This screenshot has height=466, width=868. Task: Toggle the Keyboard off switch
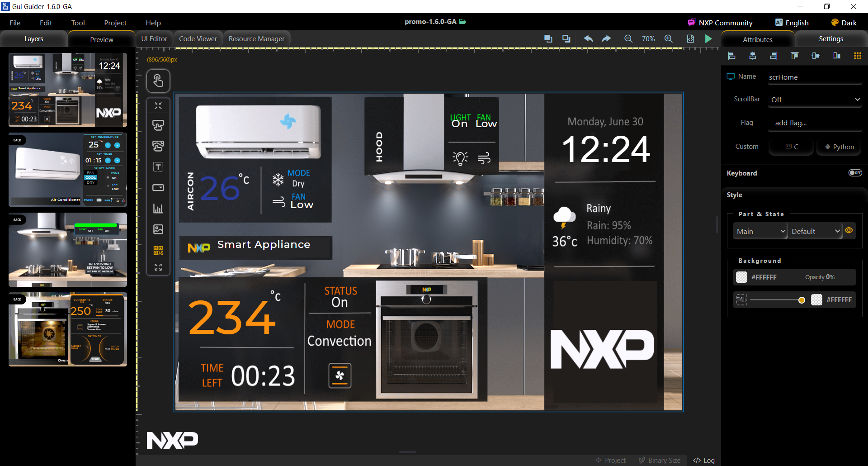(855, 173)
